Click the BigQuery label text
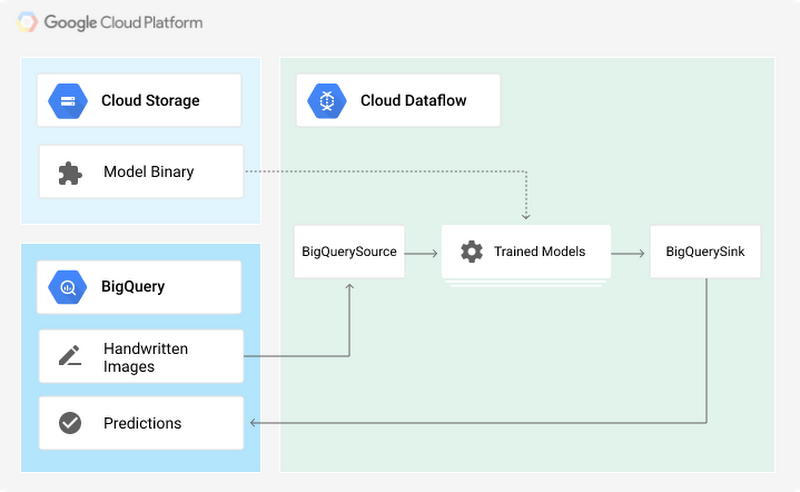The width and height of the screenshot is (800, 492). pos(133,287)
